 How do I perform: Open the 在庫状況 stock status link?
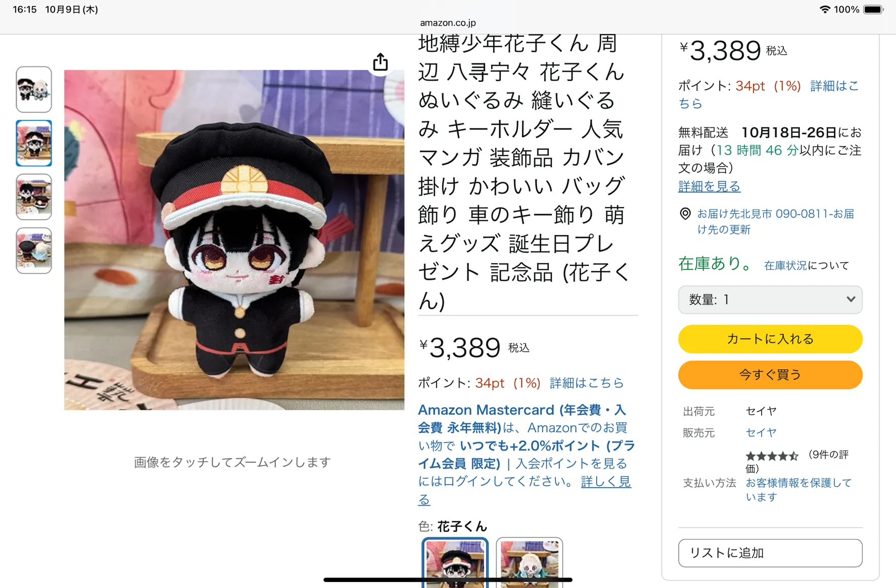point(785,265)
